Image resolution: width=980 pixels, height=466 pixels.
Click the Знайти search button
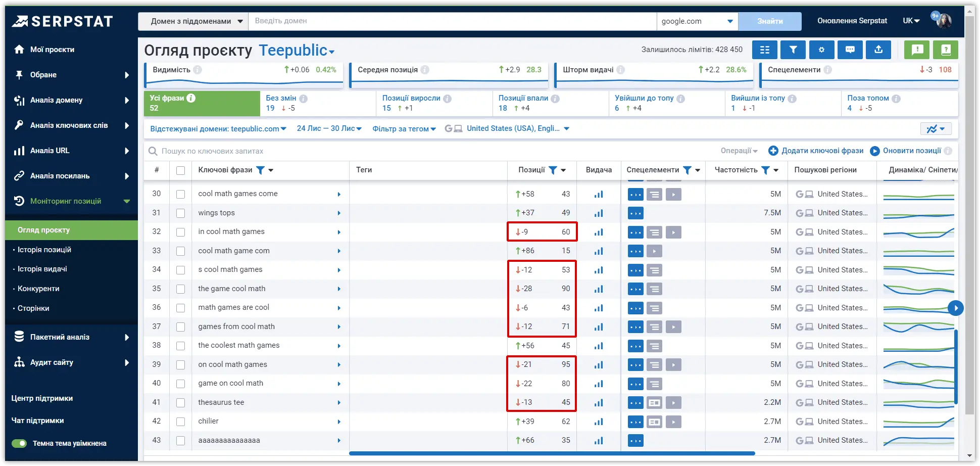pos(770,21)
